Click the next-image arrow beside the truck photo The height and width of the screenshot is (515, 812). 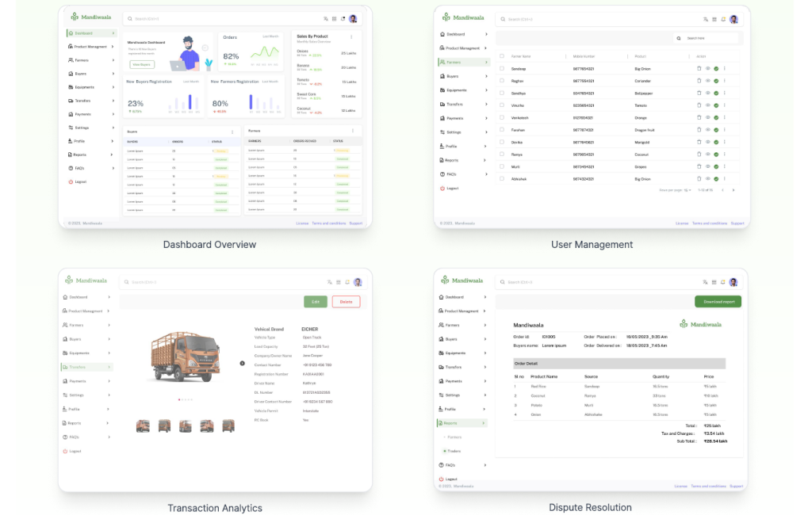[x=242, y=363]
